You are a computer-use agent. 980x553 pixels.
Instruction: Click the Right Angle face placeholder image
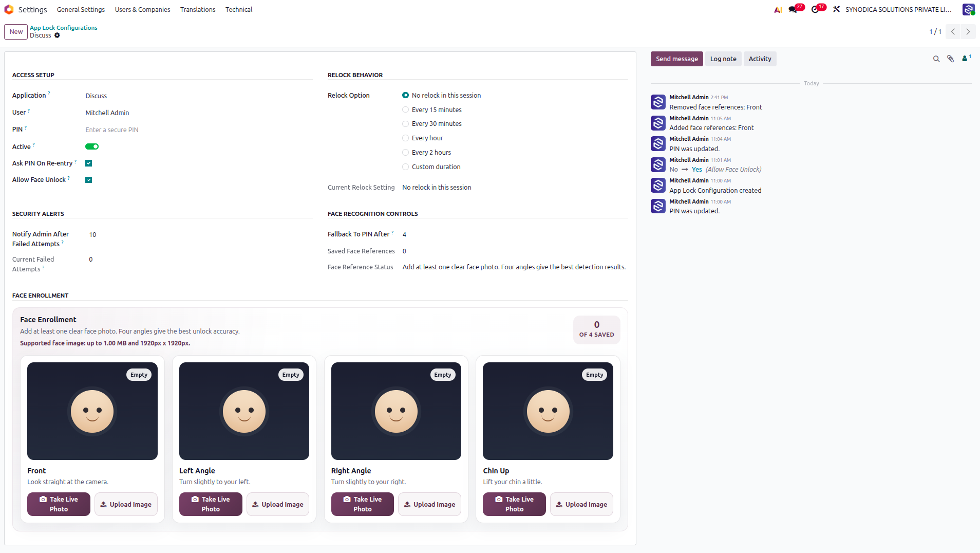click(396, 411)
